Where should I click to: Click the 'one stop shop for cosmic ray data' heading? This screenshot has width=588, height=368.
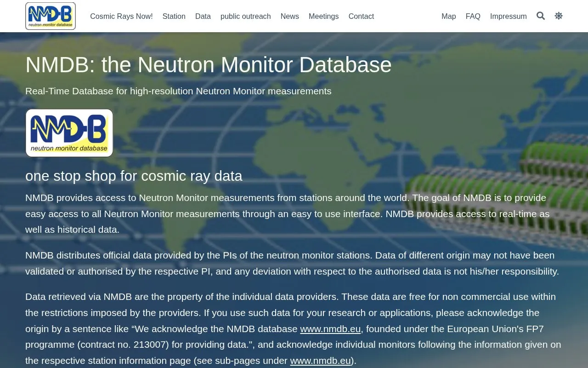click(134, 176)
